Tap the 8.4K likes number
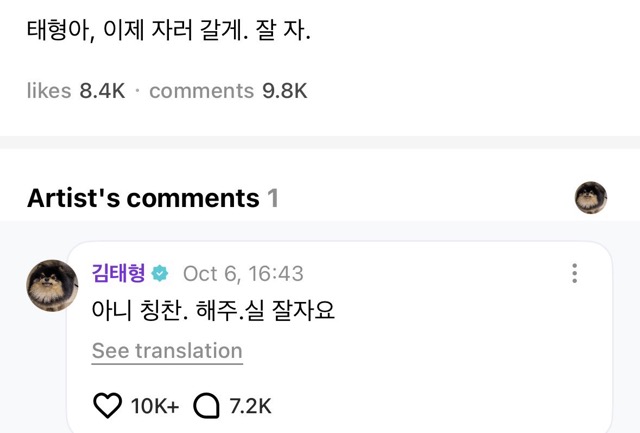 point(102,91)
